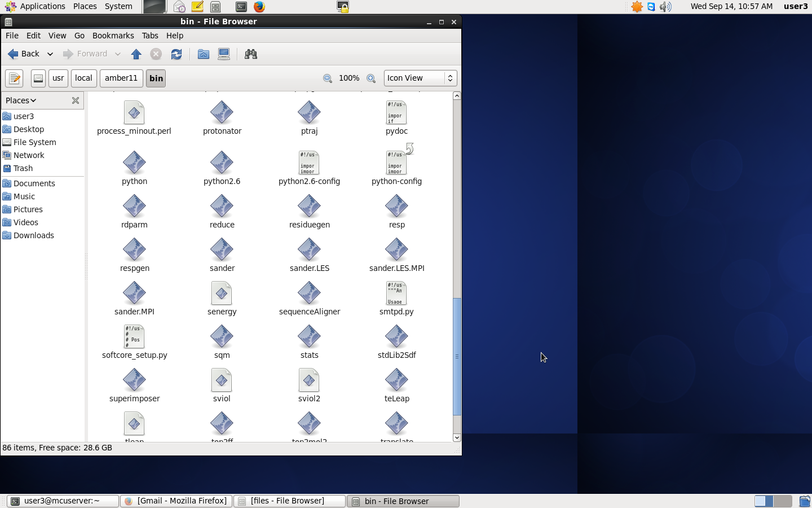Click the Reload refresh icon in toolbar
This screenshot has height=508, width=812.
pos(176,54)
